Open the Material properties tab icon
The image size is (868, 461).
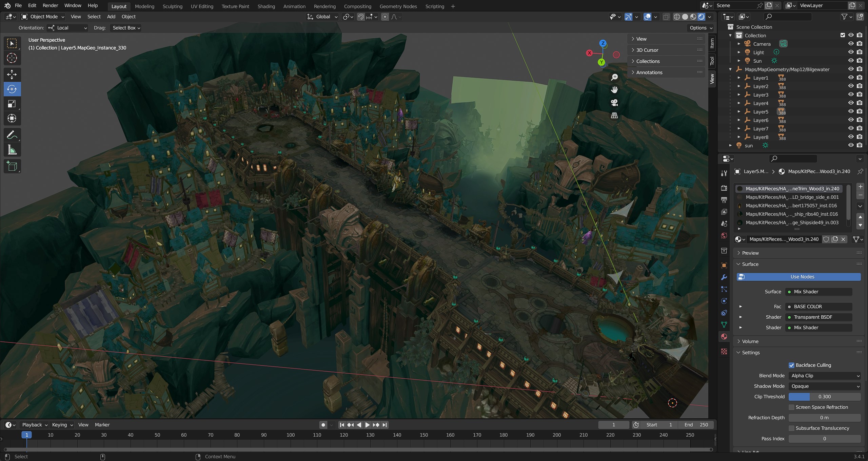point(724,336)
